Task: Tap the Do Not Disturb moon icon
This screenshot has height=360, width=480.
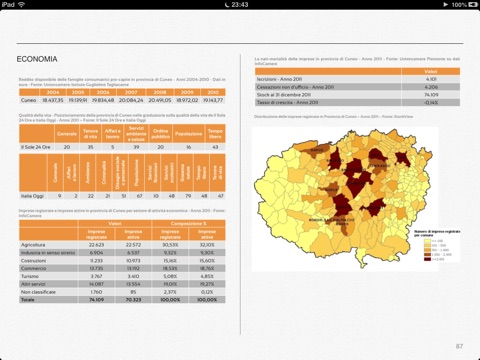Action: pyautogui.click(x=227, y=5)
